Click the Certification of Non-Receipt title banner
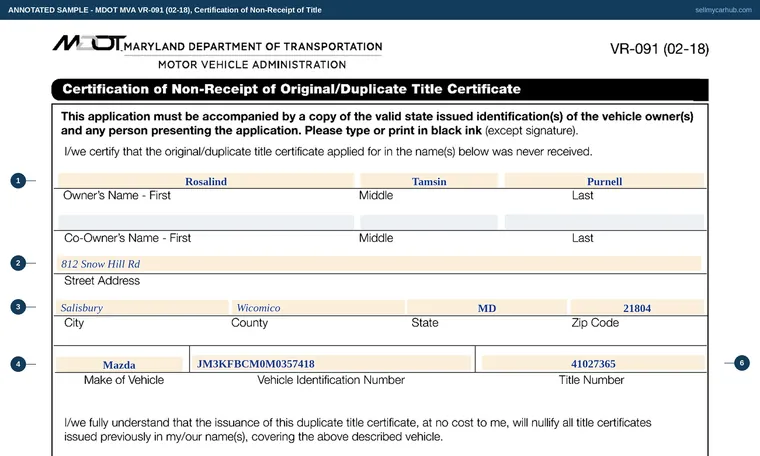760x456 pixels. pos(380,90)
